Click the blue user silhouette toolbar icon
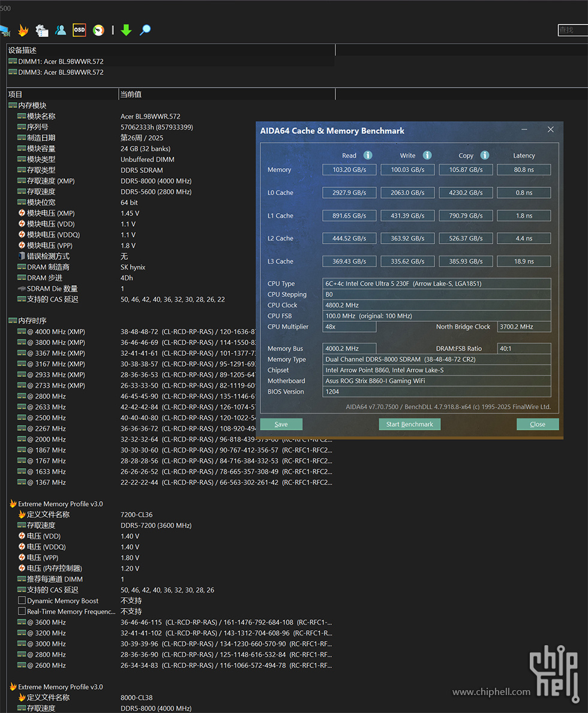This screenshot has height=713, width=588. pyautogui.click(x=61, y=30)
